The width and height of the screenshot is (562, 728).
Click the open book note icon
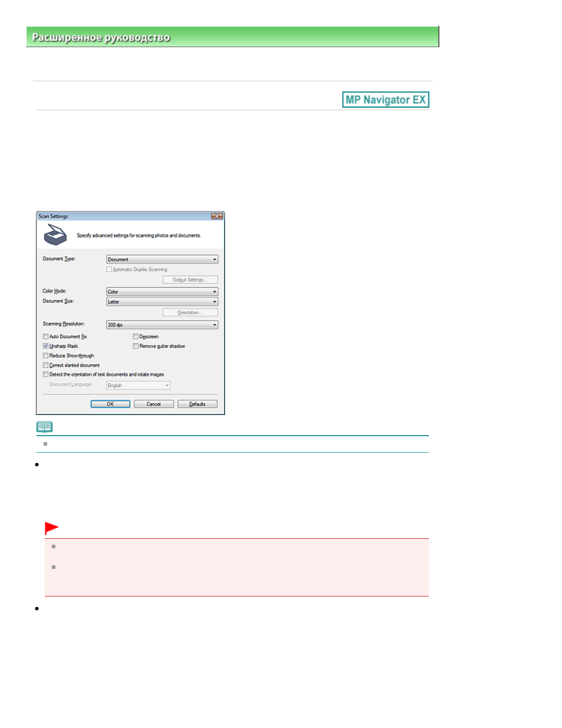[45, 427]
